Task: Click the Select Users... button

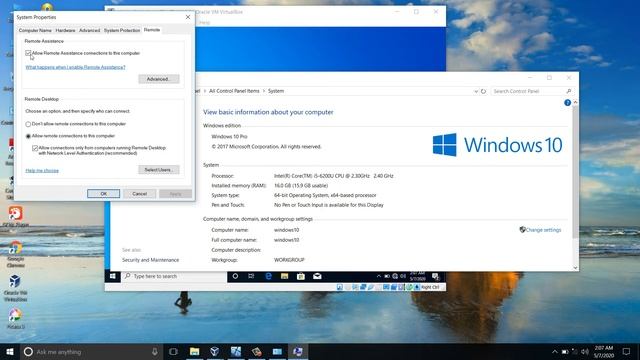Action: pos(159,170)
